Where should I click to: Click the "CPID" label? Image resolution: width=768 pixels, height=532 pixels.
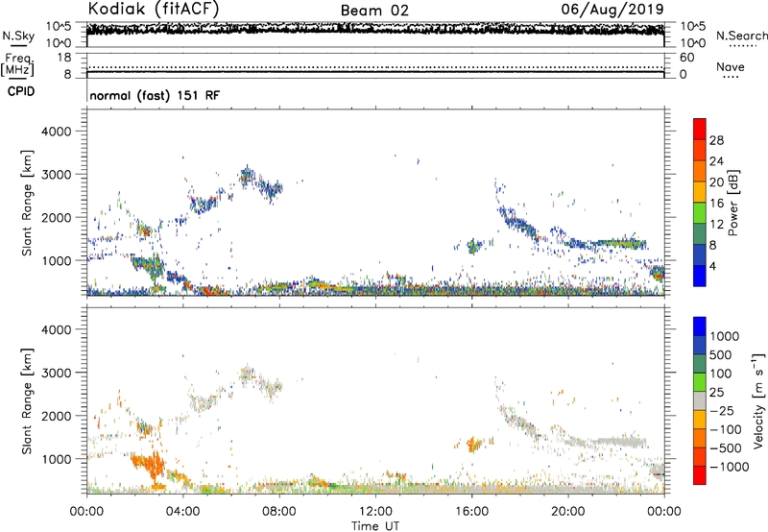tap(21, 91)
